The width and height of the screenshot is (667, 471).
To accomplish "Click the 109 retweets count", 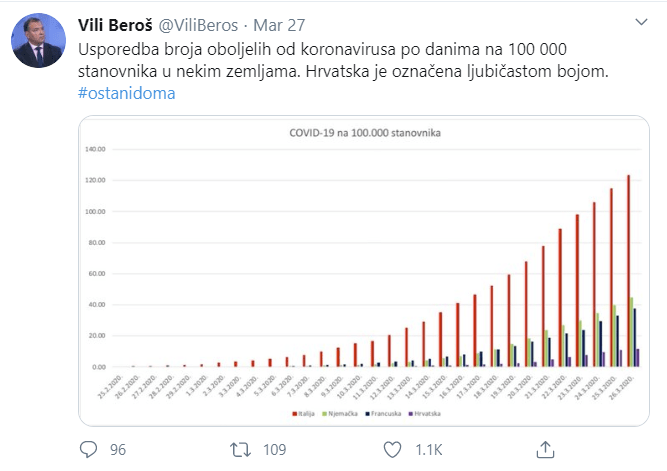I will pyautogui.click(x=274, y=450).
